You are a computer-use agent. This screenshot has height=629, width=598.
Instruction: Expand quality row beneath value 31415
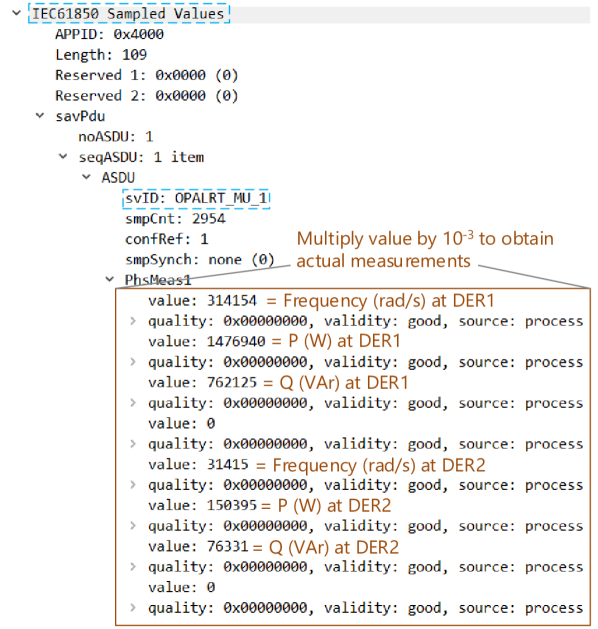click(x=133, y=485)
